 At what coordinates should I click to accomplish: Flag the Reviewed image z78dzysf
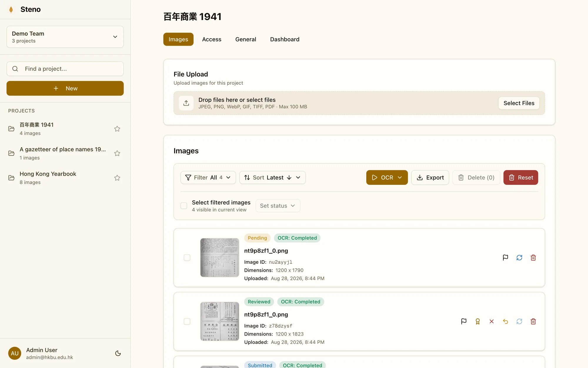[x=464, y=321]
